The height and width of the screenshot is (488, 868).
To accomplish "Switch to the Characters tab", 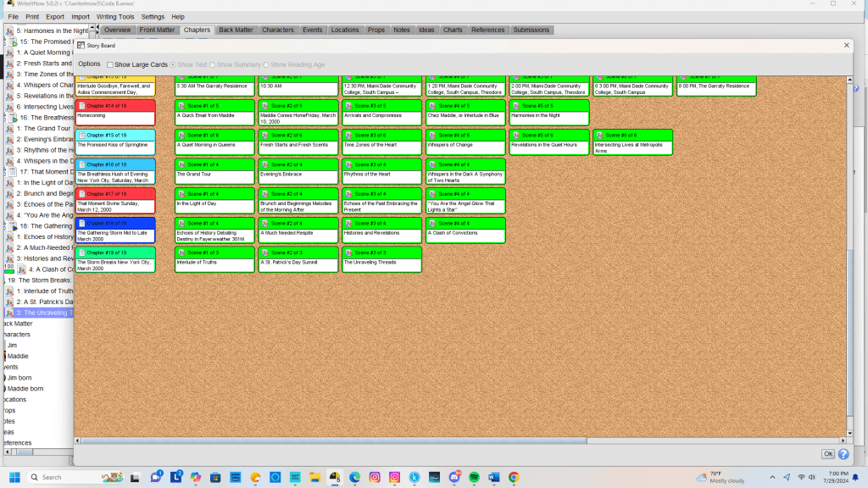I will point(277,30).
